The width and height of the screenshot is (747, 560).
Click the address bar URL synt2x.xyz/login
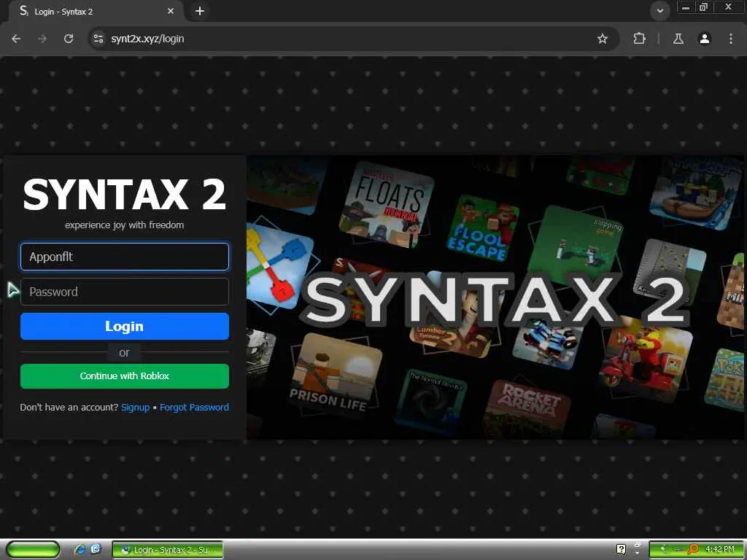[x=147, y=39]
